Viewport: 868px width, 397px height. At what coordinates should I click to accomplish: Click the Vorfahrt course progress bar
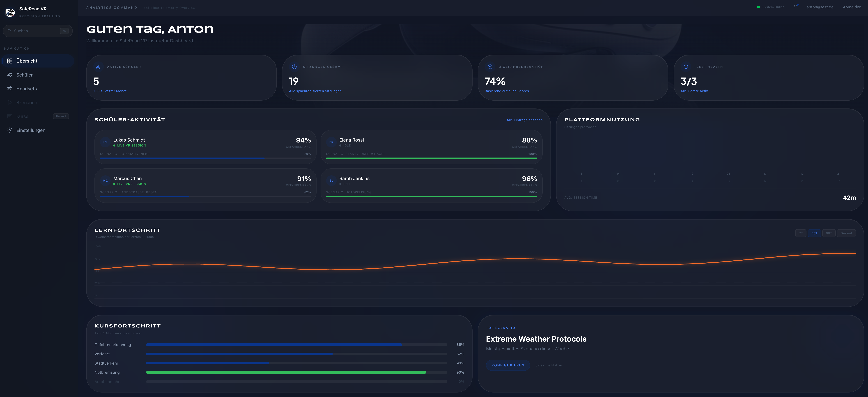(x=296, y=354)
